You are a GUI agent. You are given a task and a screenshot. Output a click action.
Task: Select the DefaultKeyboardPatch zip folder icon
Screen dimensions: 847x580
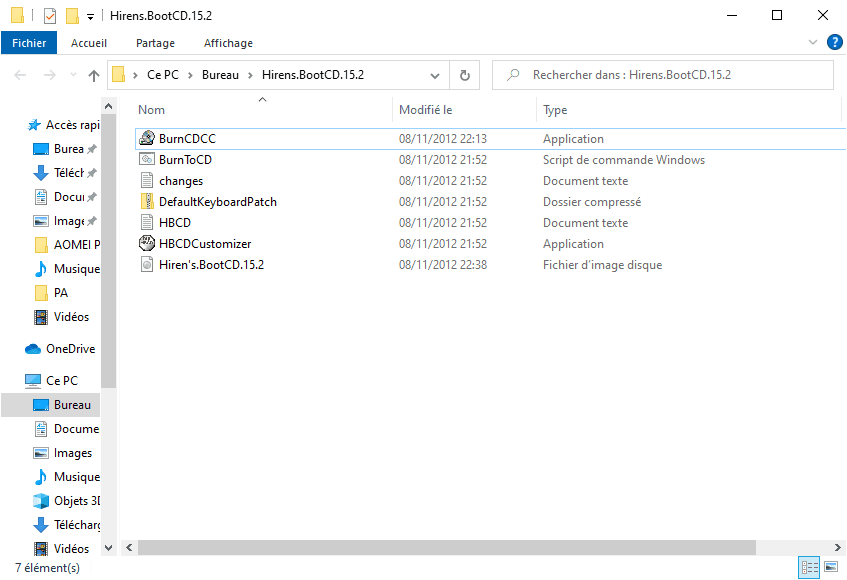point(147,201)
